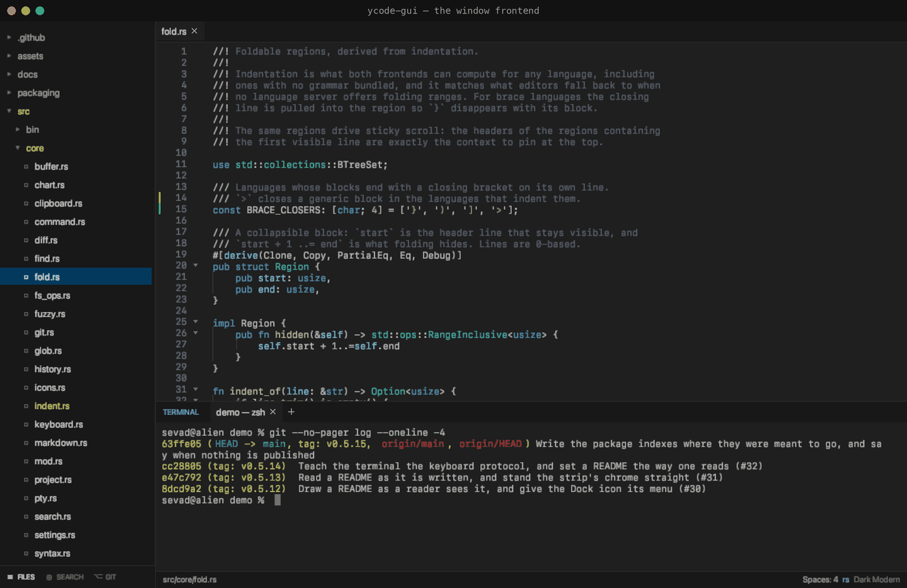Expand the .github folder
Viewport: 907px width, 588px height.
point(9,38)
